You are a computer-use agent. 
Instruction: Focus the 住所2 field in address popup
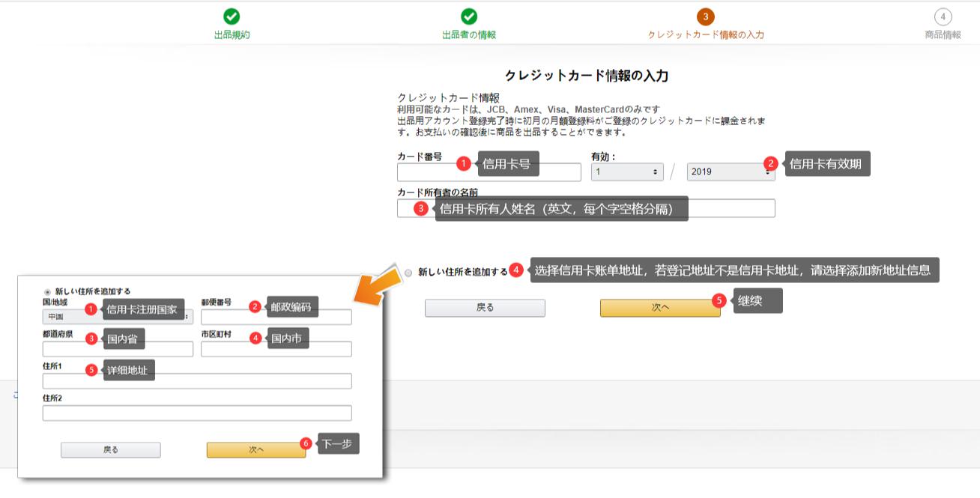[x=197, y=413]
